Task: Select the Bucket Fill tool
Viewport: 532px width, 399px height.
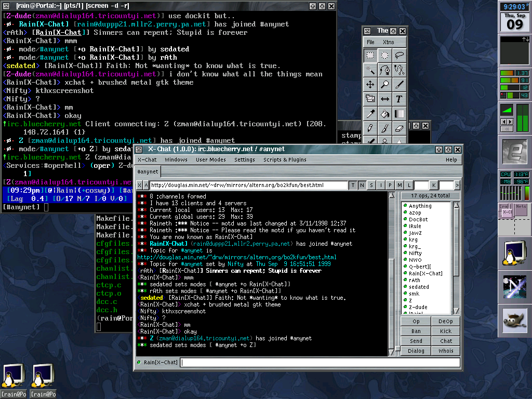Action: [x=385, y=114]
